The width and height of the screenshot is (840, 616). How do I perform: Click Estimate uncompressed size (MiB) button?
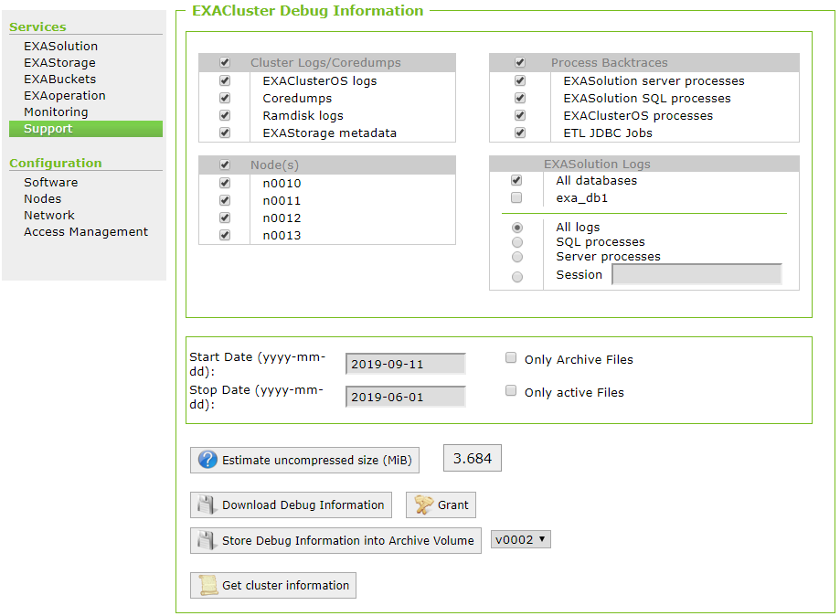click(x=304, y=460)
